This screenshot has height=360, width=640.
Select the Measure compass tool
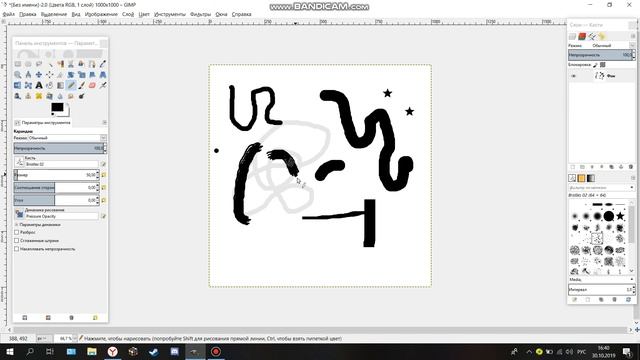(x=28, y=75)
